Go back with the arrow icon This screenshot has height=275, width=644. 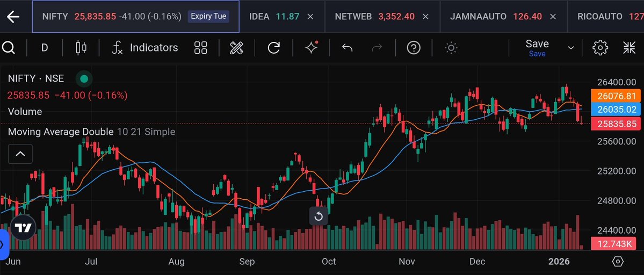coord(13,17)
